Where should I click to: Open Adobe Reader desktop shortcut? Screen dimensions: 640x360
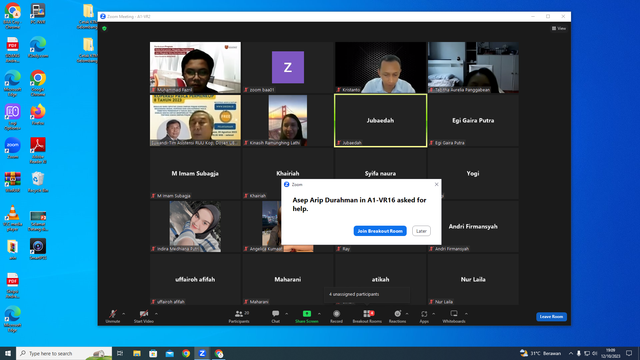(38, 151)
